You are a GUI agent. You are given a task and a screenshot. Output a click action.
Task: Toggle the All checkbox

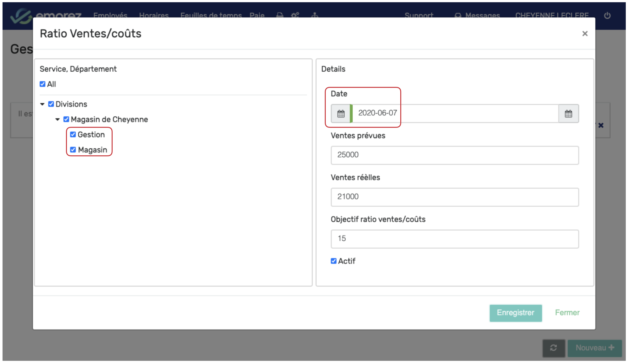[x=43, y=84]
